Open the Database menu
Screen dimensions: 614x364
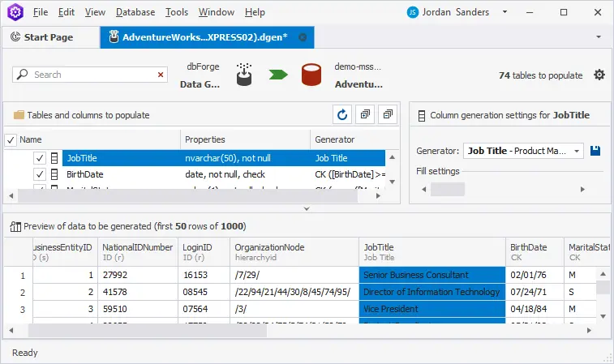135,12
